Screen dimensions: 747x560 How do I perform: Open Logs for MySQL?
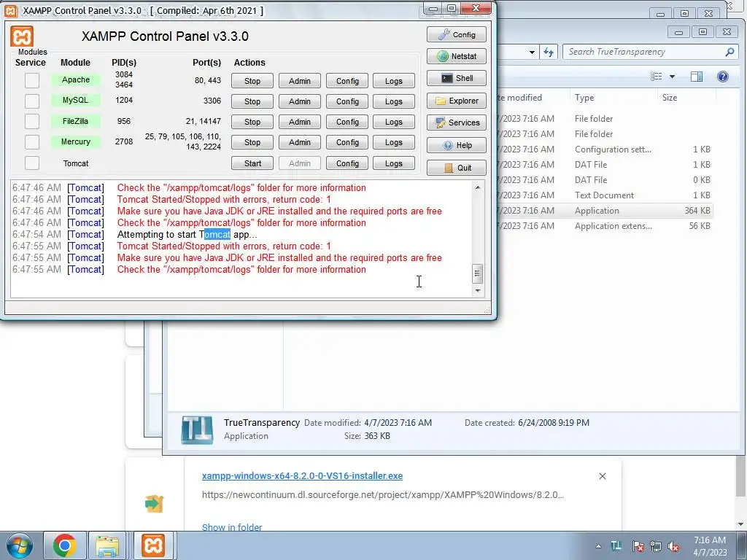coord(394,101)
